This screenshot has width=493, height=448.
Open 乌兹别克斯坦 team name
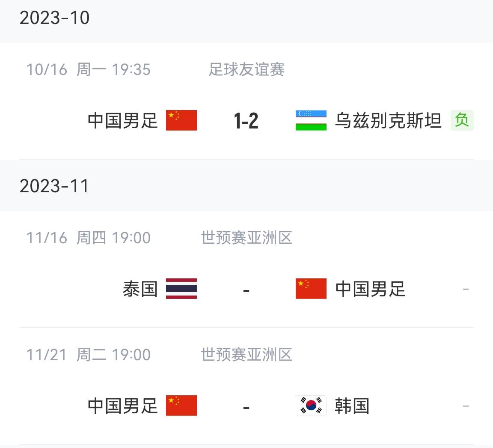(388, 120)
